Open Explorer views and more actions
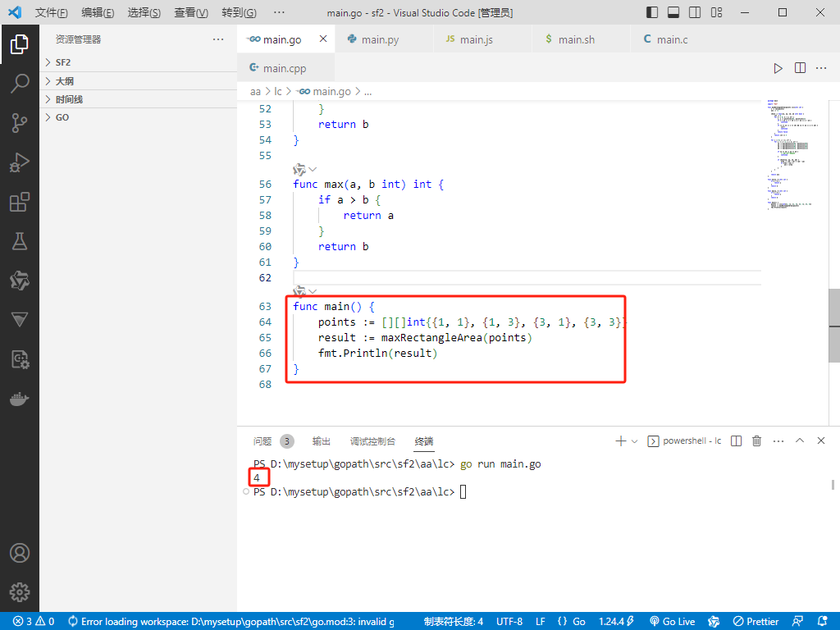This screenshot has height=630, width=840. (218, 39)
